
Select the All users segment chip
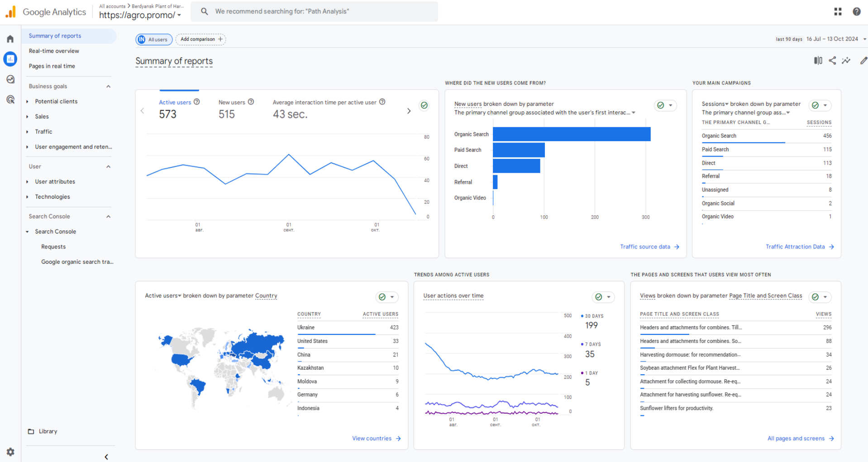click(x=154, y=39)
